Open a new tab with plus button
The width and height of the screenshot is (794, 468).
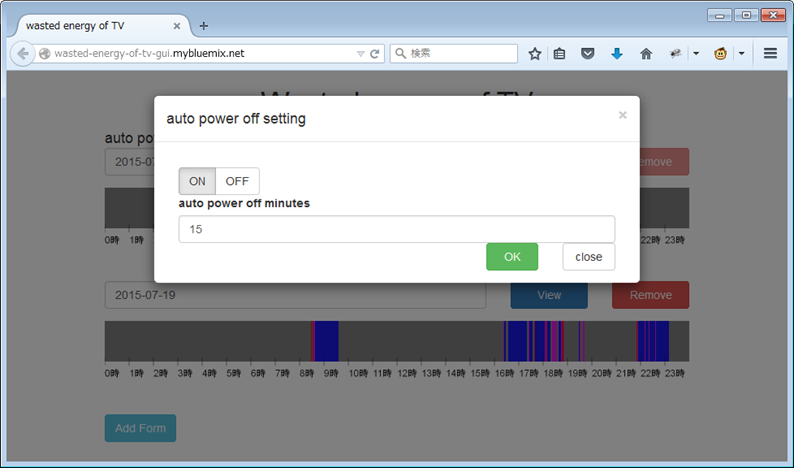coord(204,26)
